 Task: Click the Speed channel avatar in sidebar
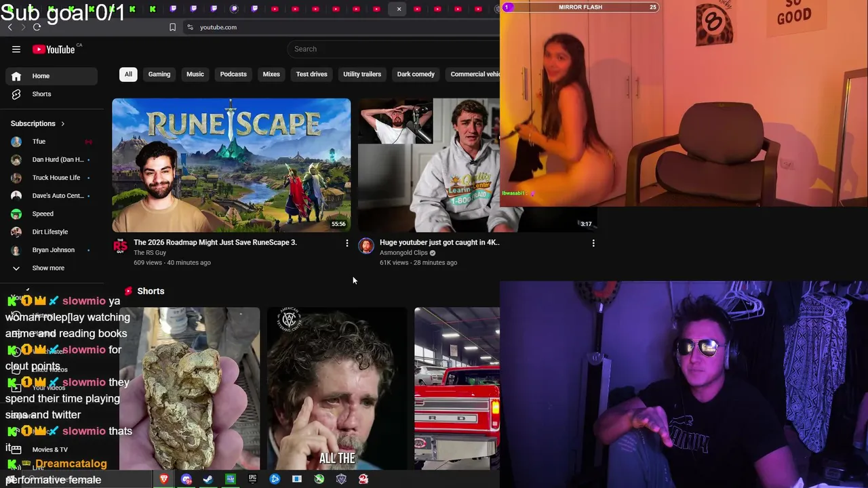click(x=16, y=213)
